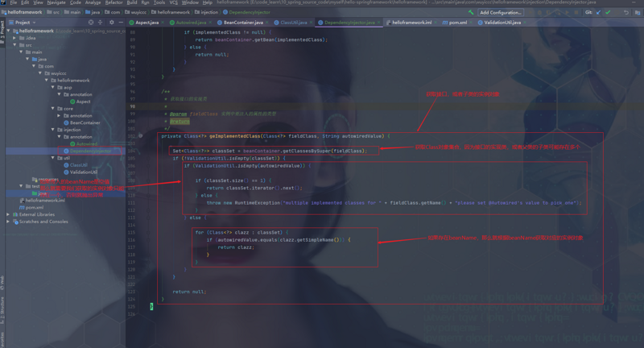Expand the .idea folder
Image resolution: width=644 pixels, height=348 pixels.
tap(14, 38)
